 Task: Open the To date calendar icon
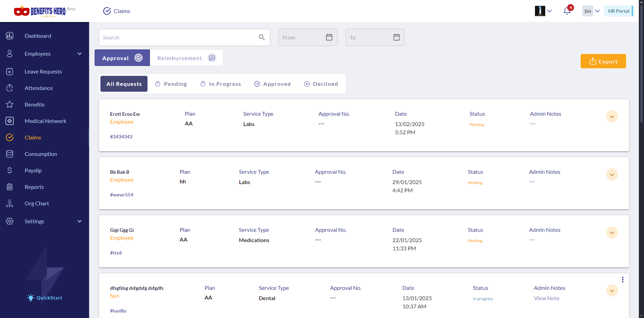point(396,37)
